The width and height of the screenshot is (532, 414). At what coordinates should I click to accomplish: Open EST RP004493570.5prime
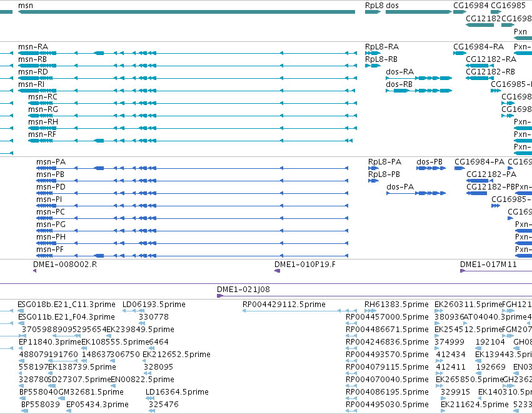click(351, 361)
